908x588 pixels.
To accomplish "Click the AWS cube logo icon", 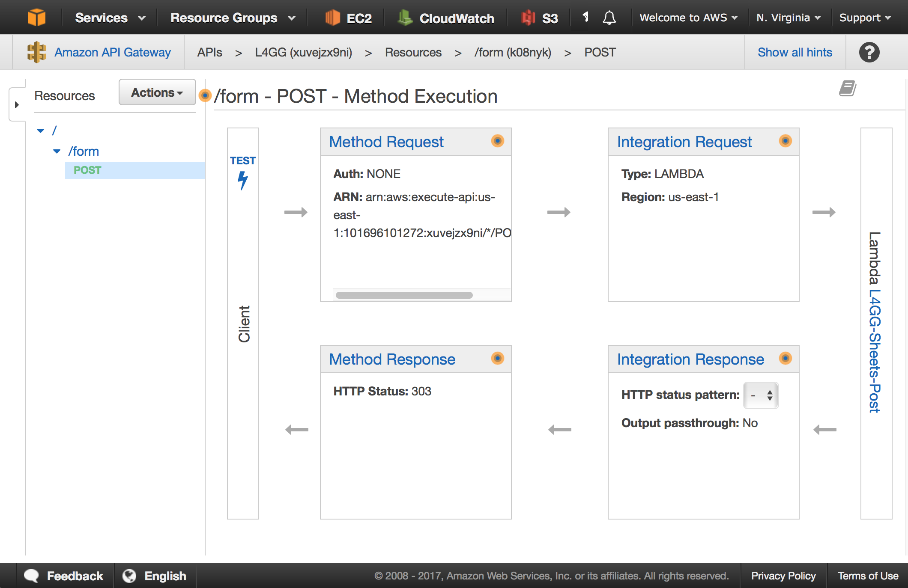I will click(x=37, y=18).
